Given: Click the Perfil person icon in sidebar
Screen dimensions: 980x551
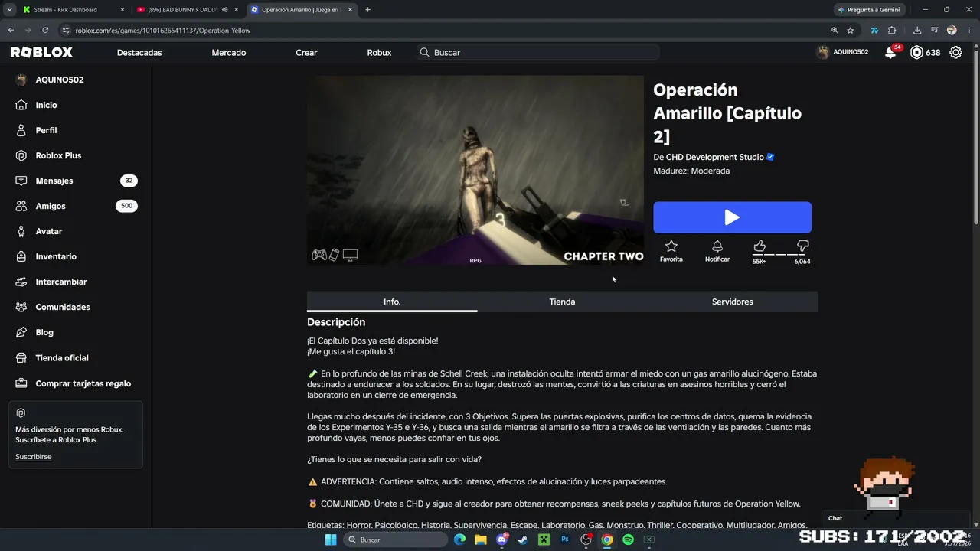Looking at the screenshot, I should [21, 130].
